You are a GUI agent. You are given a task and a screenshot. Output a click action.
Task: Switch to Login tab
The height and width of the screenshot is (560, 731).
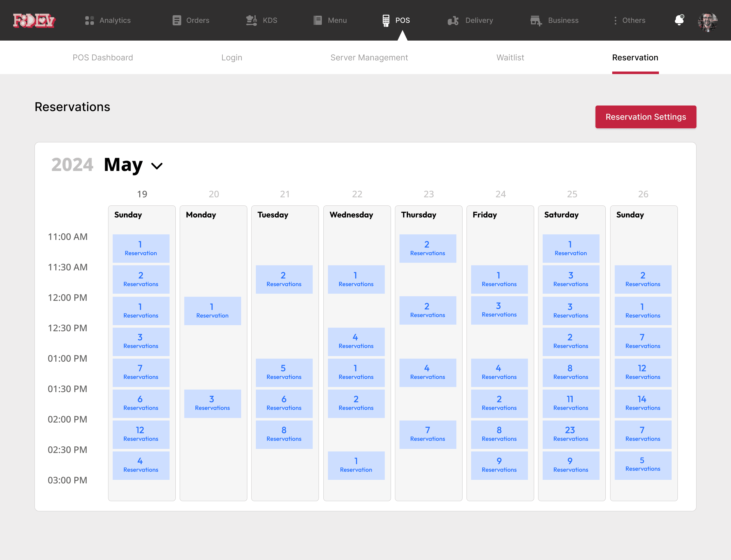point(231,57)
